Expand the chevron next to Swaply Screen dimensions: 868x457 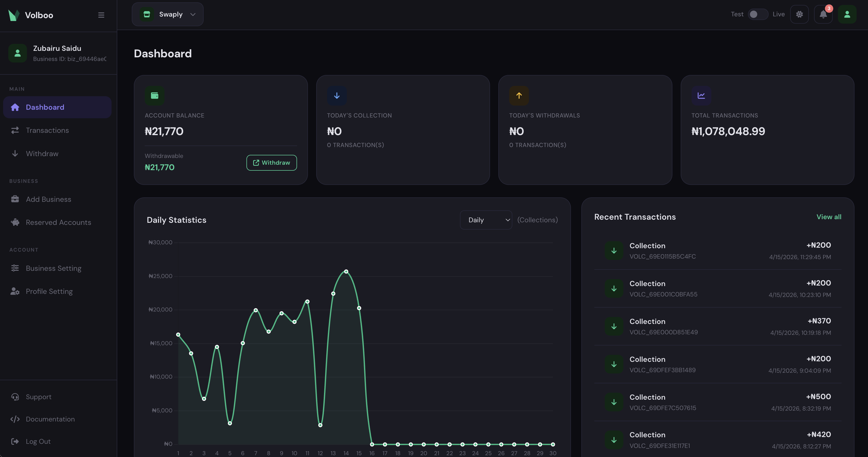pyautogui.click(x=193, y=14)
